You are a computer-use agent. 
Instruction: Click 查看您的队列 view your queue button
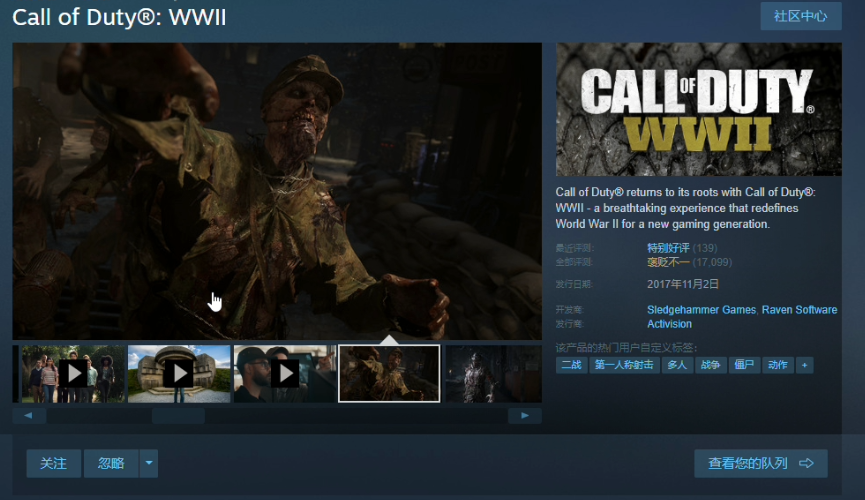[x=761, y=463]
